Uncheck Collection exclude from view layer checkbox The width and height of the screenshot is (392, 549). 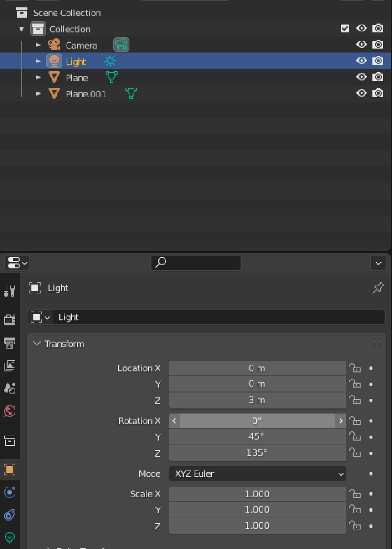345,28
